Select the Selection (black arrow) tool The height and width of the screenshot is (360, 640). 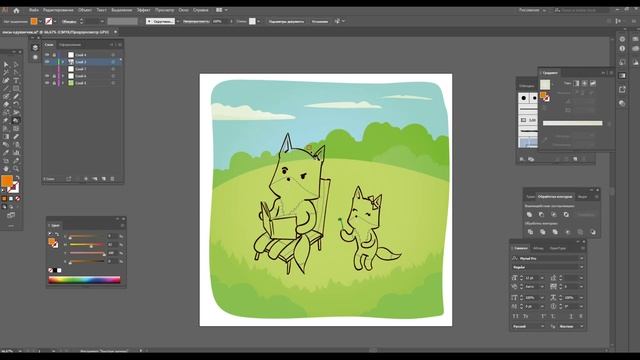point(6,64)
